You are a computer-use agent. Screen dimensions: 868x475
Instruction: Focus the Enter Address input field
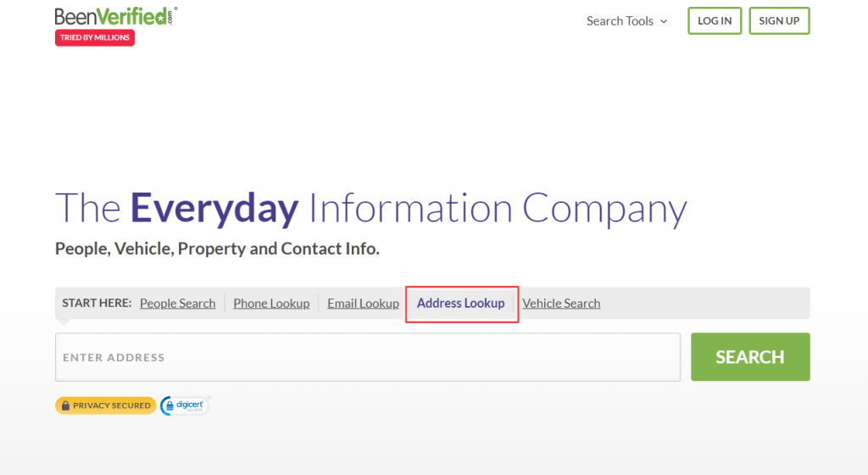[x=368, y=357]
